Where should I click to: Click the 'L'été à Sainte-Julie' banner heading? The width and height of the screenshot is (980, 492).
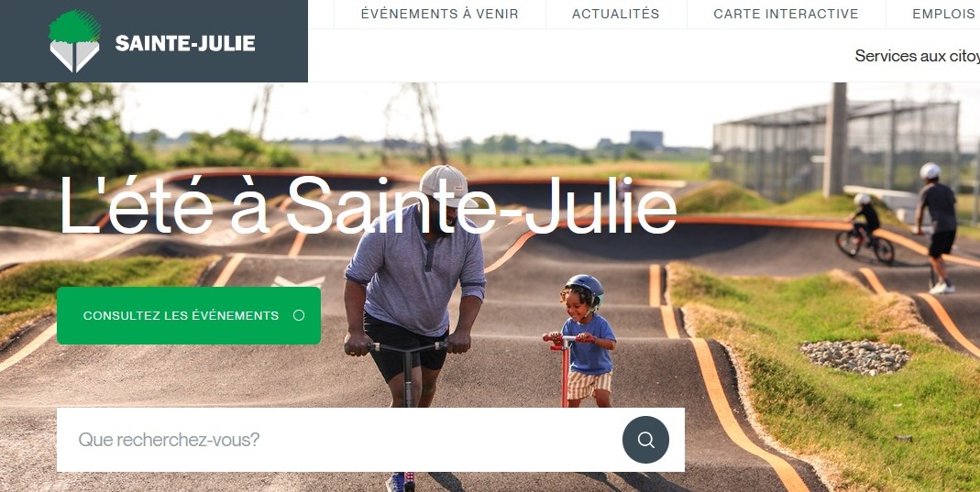369,205
